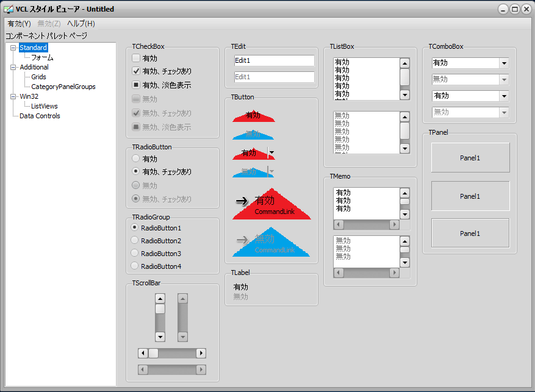Open the first enabled 有効 combo box dropdown
Screen dimensions: 535x392
click(x=504, y=63)
